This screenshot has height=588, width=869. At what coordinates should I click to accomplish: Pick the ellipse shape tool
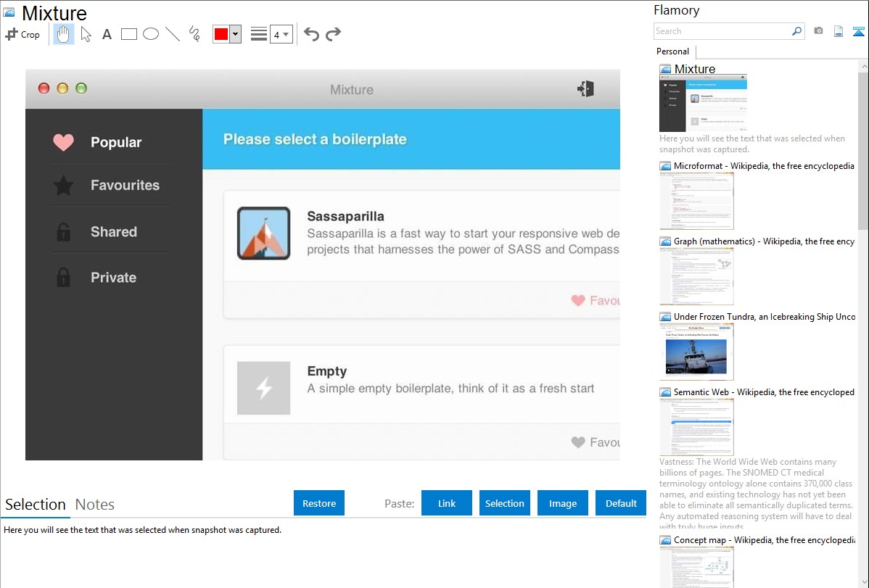point(151,34)
